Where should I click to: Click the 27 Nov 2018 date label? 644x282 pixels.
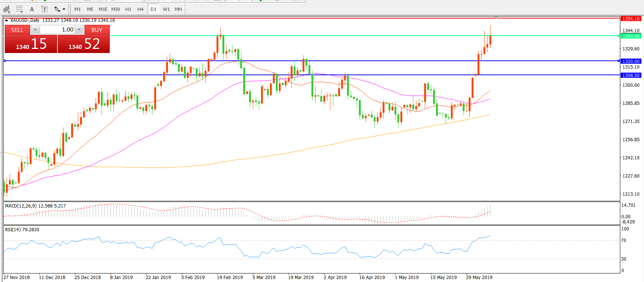[17, 277]
